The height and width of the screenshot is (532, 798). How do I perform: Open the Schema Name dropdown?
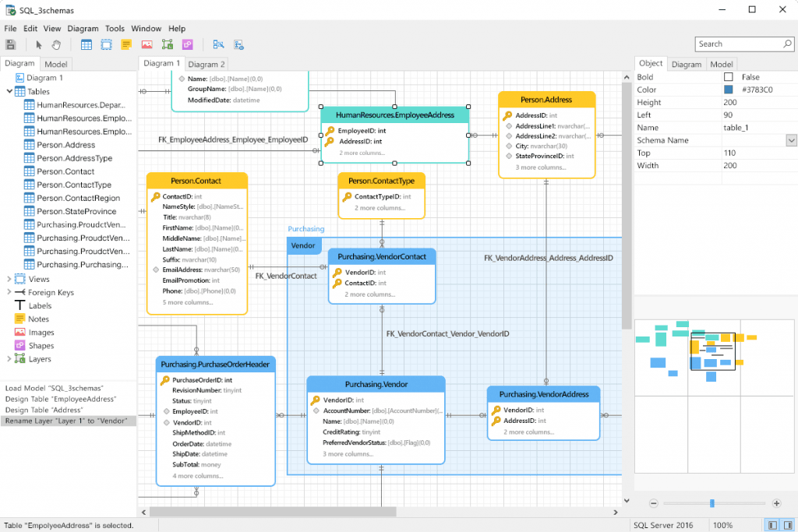pos(791,140)
